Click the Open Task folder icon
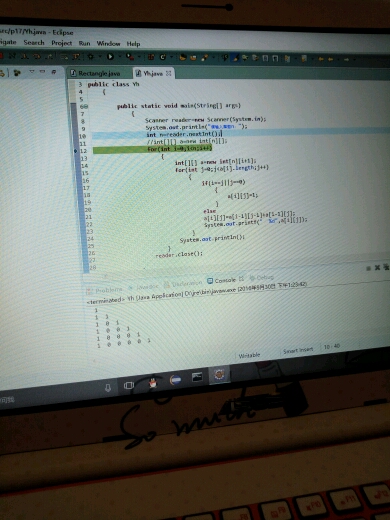The image size is (390, 520). coord(193,58)
